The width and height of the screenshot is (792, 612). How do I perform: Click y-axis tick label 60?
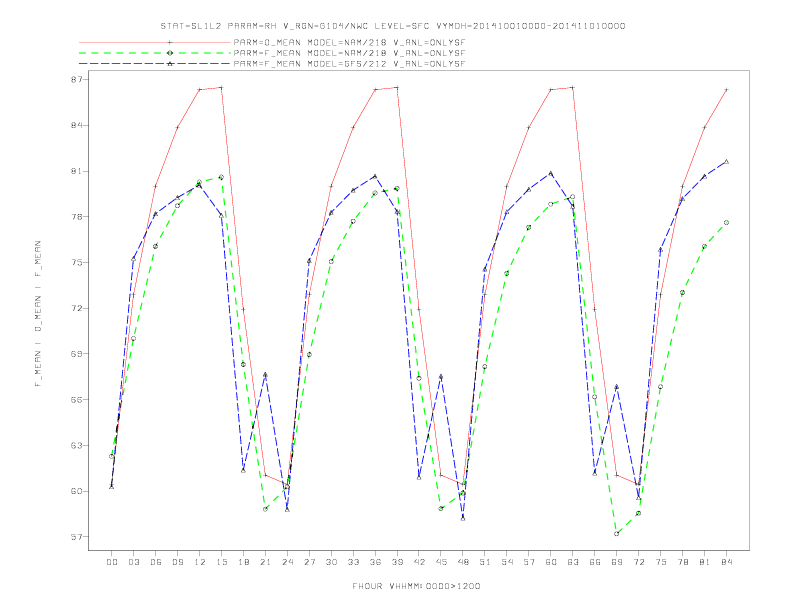pos(78,491)
